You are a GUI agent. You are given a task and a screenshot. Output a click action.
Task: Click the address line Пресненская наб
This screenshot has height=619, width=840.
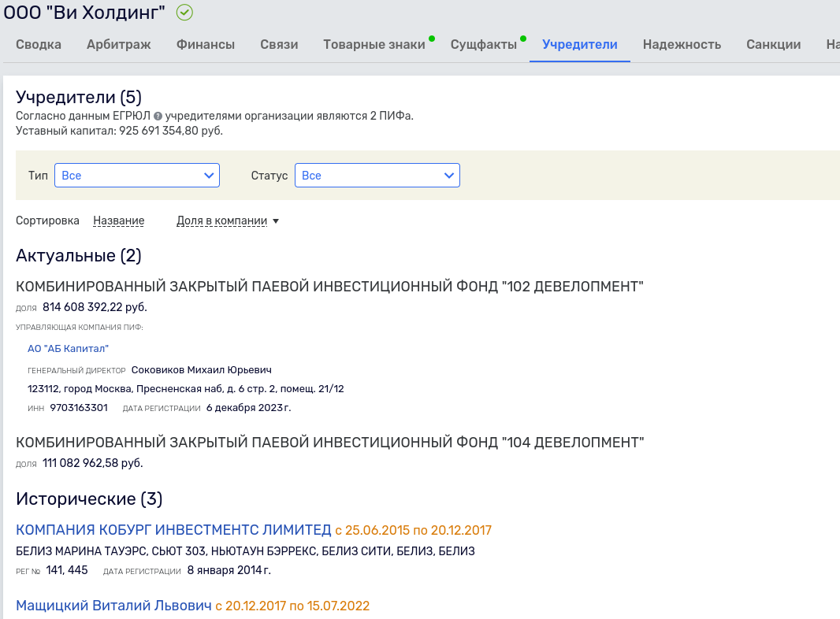point(186,389)
